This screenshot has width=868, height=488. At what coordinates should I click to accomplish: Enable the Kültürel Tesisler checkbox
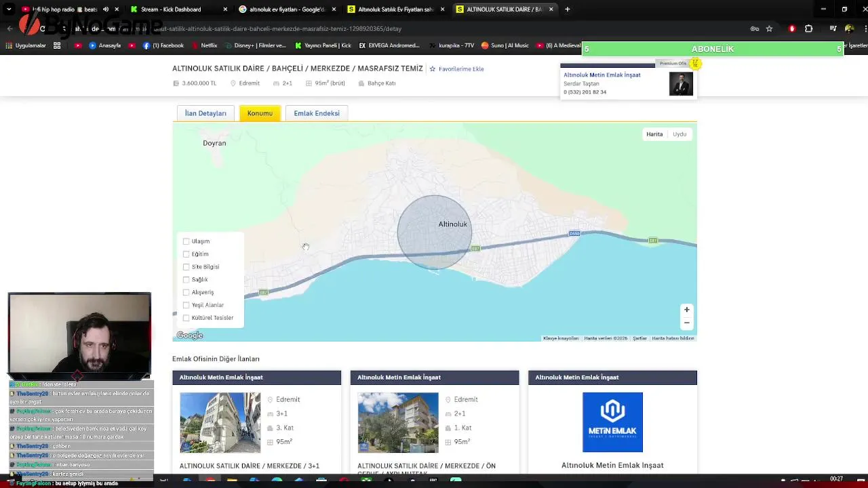click(x=186, y=318)
